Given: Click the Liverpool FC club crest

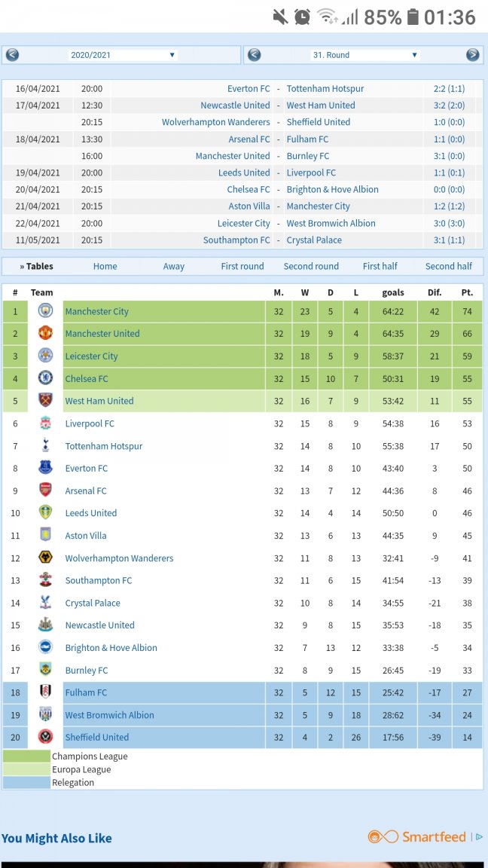Looking at the screenshot, I should (x=46, y=423).
